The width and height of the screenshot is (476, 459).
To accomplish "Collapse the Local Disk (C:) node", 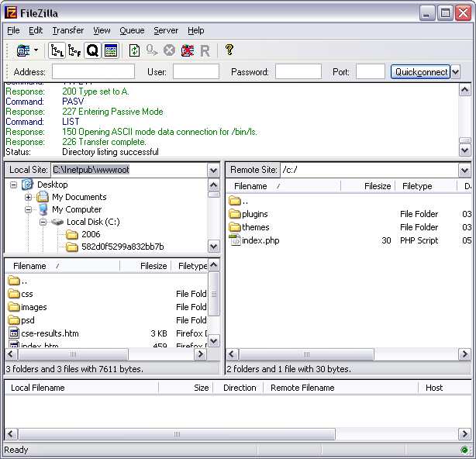I will tap(43, 223).
